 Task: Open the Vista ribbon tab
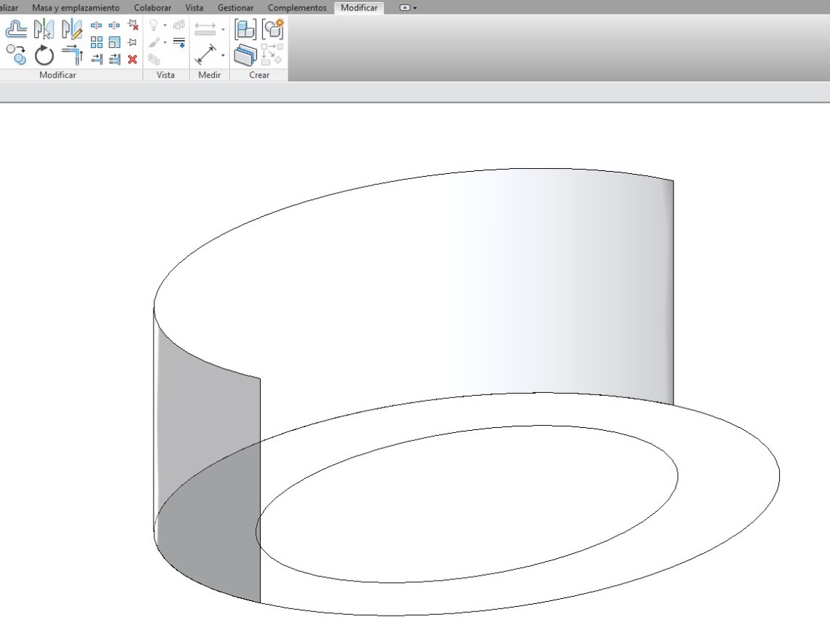pyautogui.click(x=194, y=7)
